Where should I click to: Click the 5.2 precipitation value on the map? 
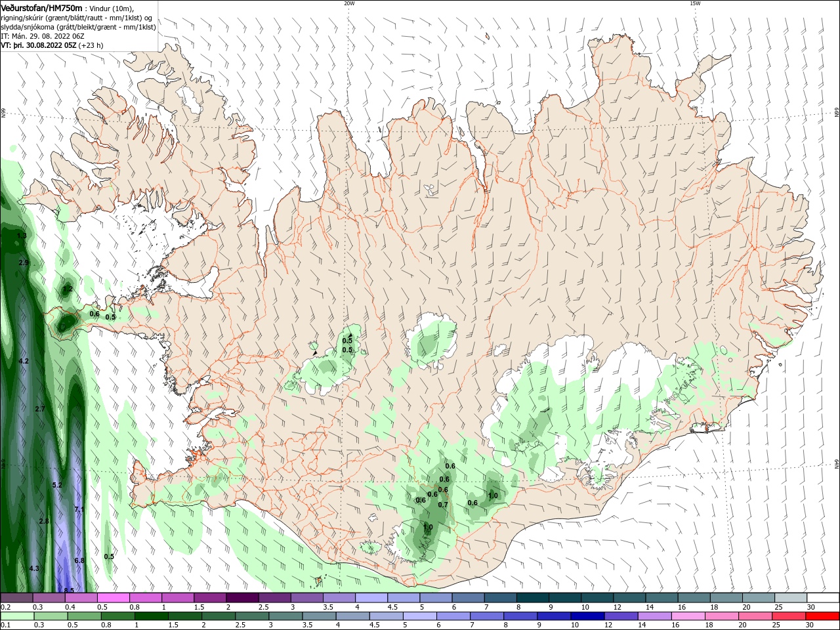(x=57, y=485)
